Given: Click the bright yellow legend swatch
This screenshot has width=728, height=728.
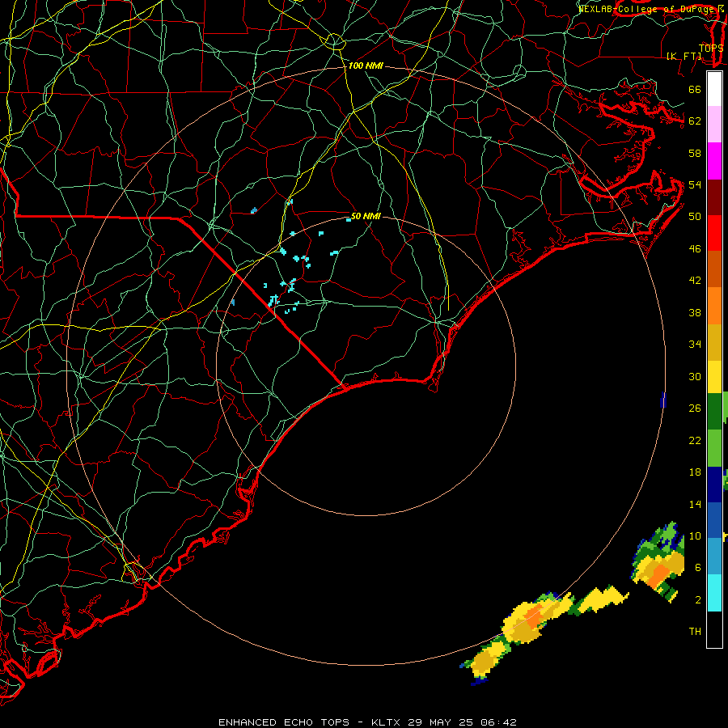Looking at the screenshot, I should coord(714,376).
